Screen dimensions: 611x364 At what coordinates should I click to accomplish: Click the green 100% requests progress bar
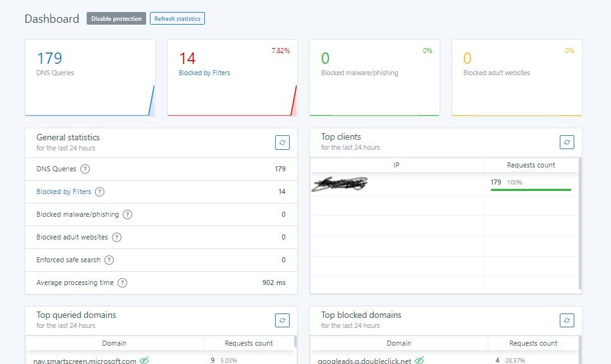(x=531, y=190)
